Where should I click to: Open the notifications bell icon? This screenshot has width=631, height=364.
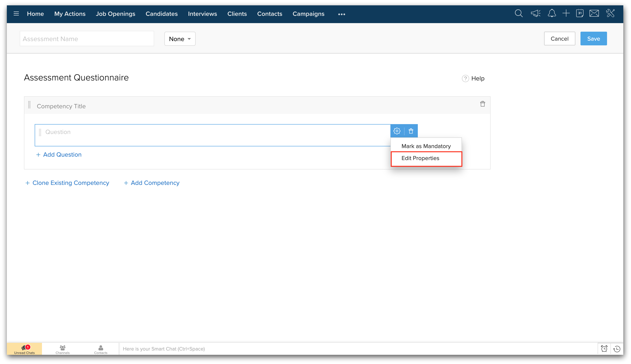click(x=552, y=13)
